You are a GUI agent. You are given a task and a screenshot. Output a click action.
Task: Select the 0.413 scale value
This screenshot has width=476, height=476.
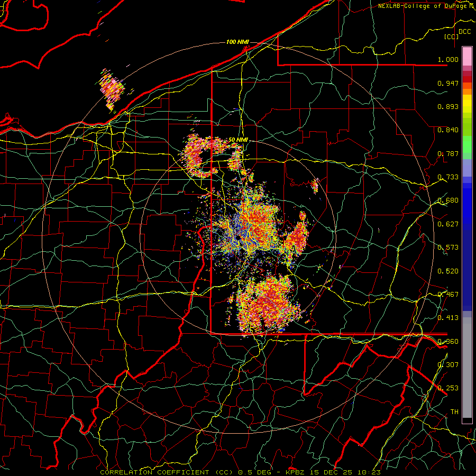(448, 318)
